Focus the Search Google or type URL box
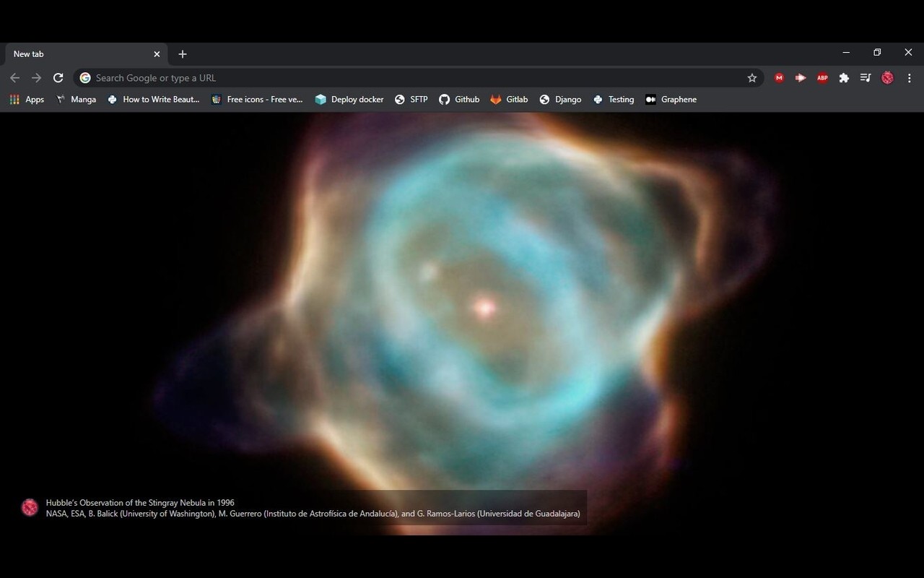This screenshot has height=578, width=924. 417,78
